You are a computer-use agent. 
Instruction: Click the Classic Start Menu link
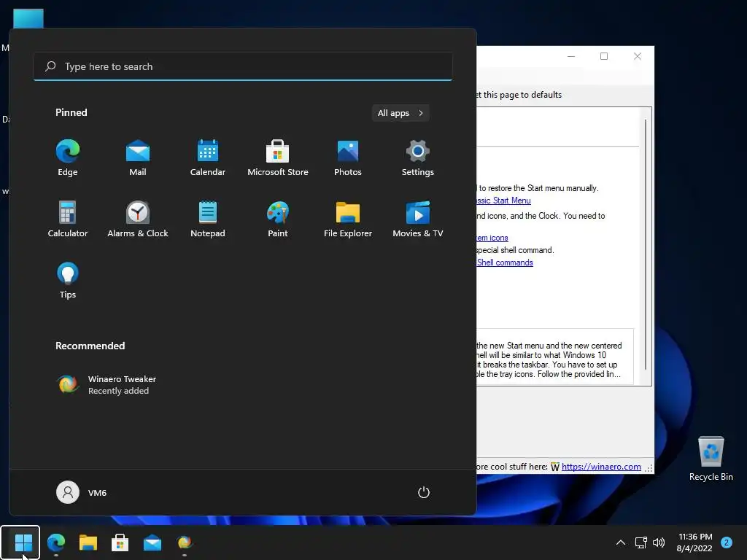coord(503,201)
